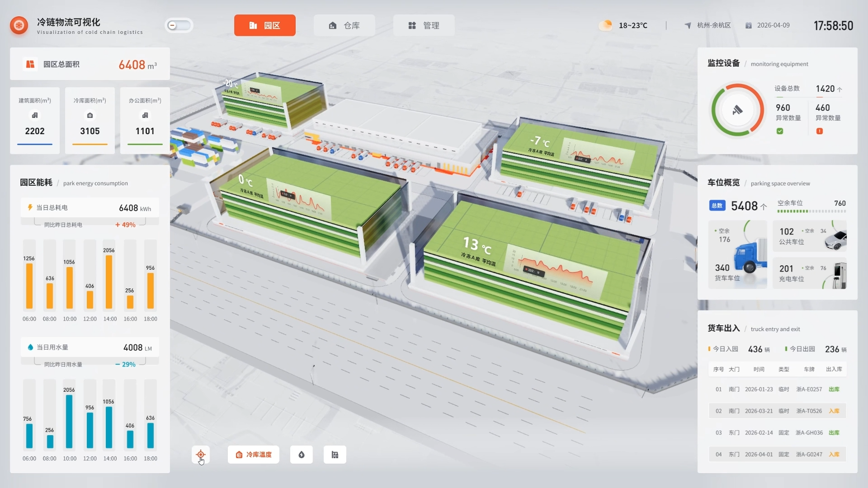Click the 0°C warehouse temperature label
Screen dimensions: 868x488
[245, 181]
